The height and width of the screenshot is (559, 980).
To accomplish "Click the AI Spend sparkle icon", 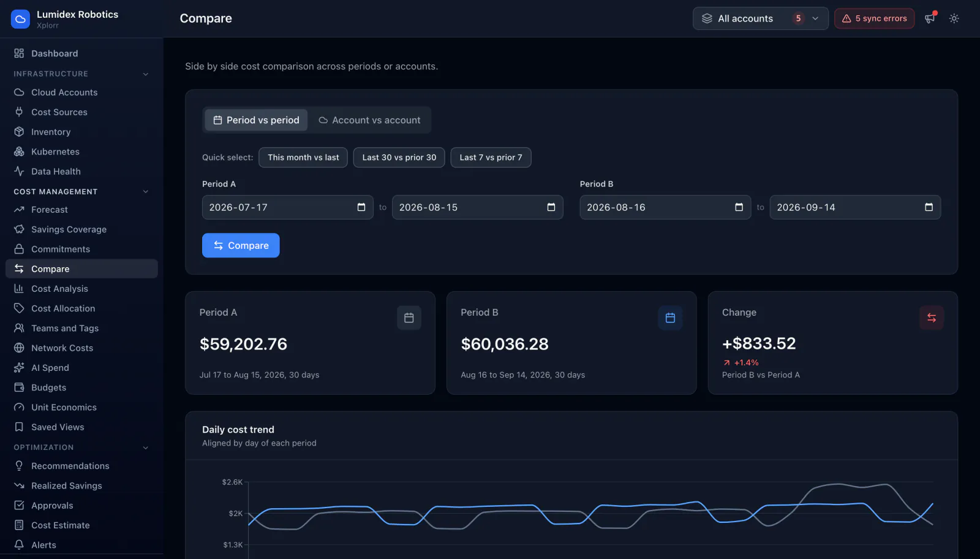I will click(x=19, y=368).
